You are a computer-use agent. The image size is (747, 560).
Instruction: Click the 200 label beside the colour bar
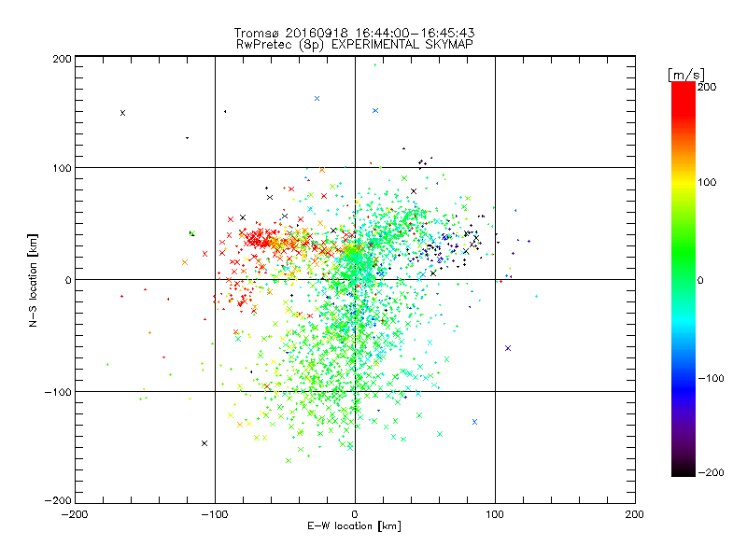pos(707,87)
